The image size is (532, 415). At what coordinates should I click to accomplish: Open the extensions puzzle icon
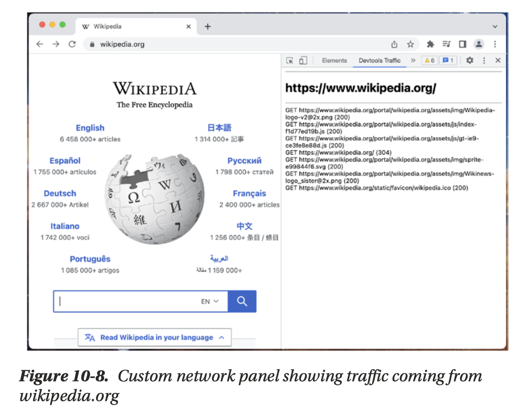click(x=430, y=44)
